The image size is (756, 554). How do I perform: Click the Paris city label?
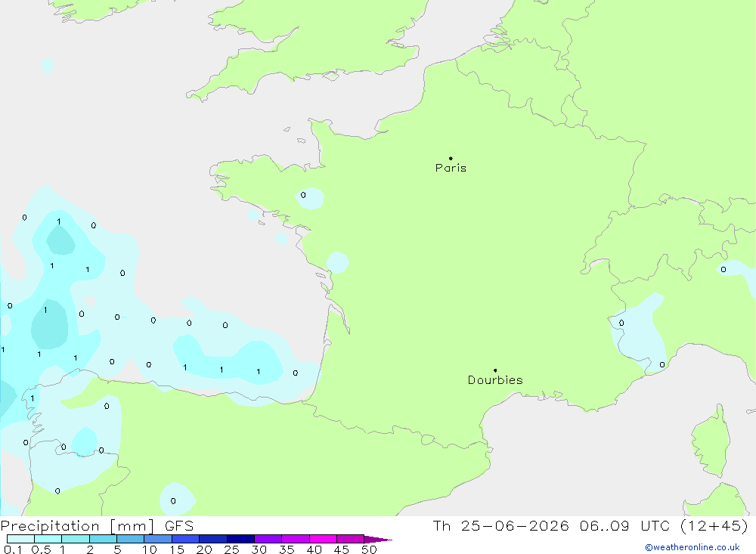[x=451, y=168]
